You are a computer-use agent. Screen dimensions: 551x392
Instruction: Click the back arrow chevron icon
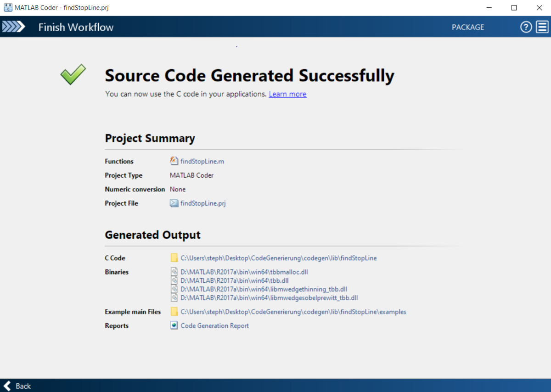7,386
